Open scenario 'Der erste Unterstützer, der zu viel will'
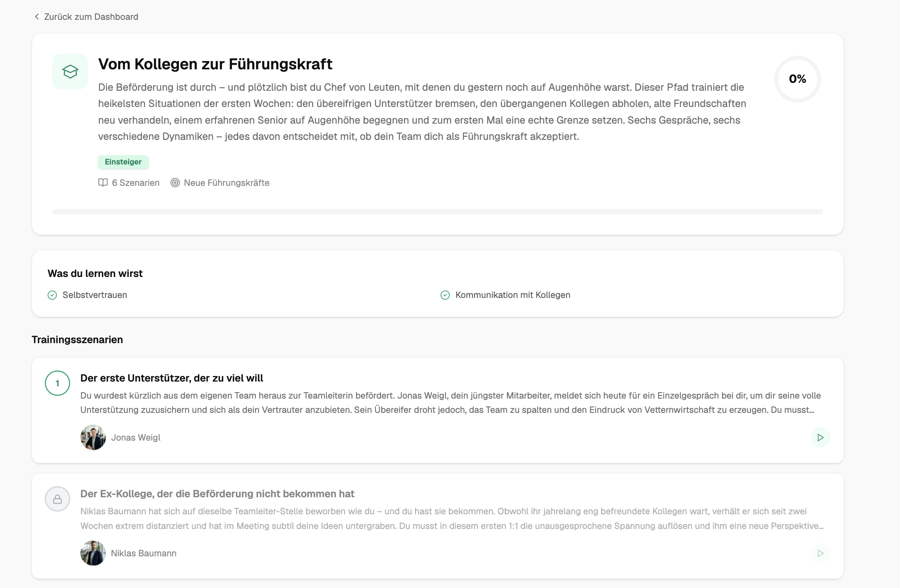 (172, 378)
